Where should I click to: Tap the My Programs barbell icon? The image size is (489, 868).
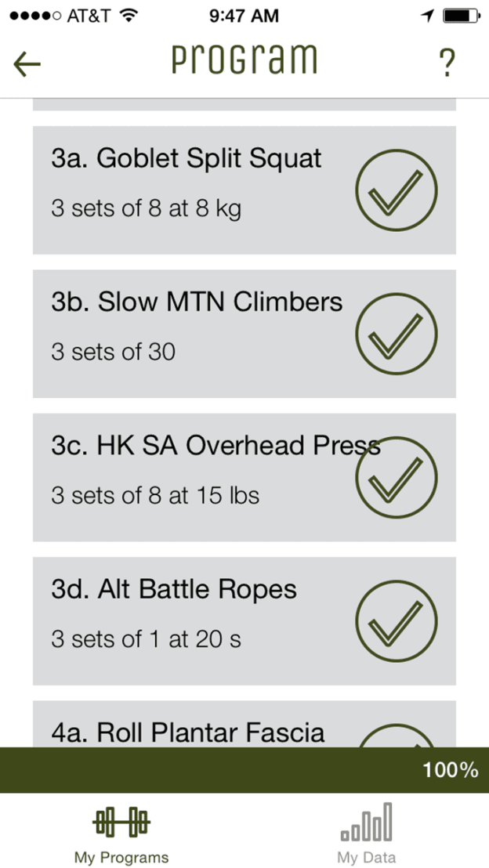121,822
